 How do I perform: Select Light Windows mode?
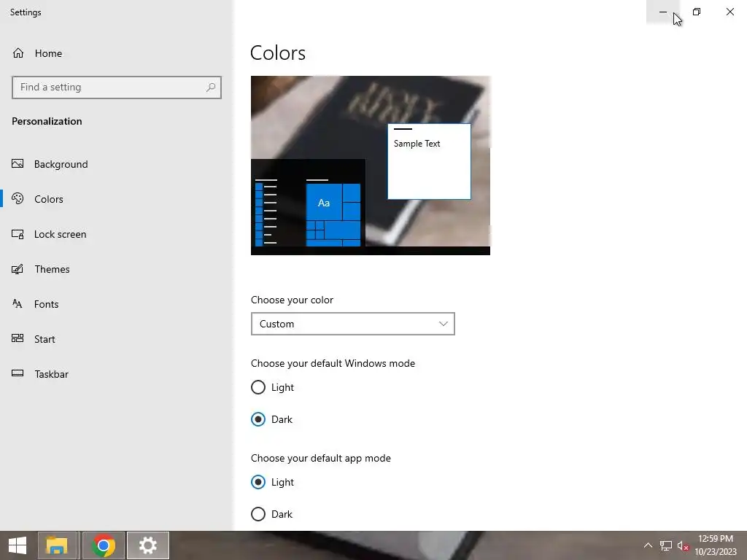click(x=258, y=387)
